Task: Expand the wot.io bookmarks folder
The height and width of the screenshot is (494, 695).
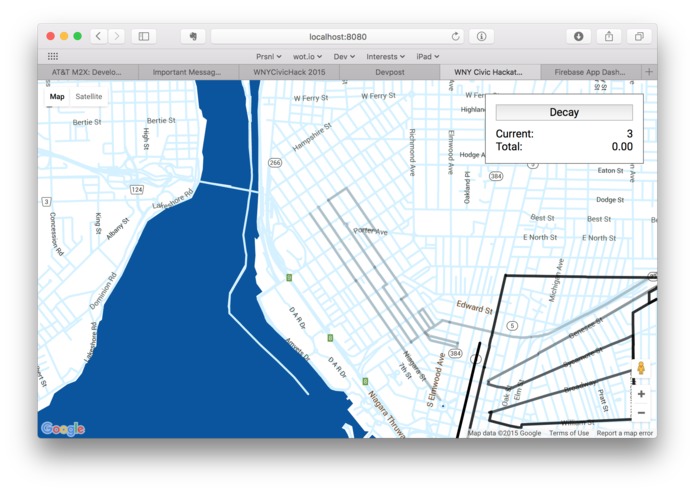Action: coord(307,56)
